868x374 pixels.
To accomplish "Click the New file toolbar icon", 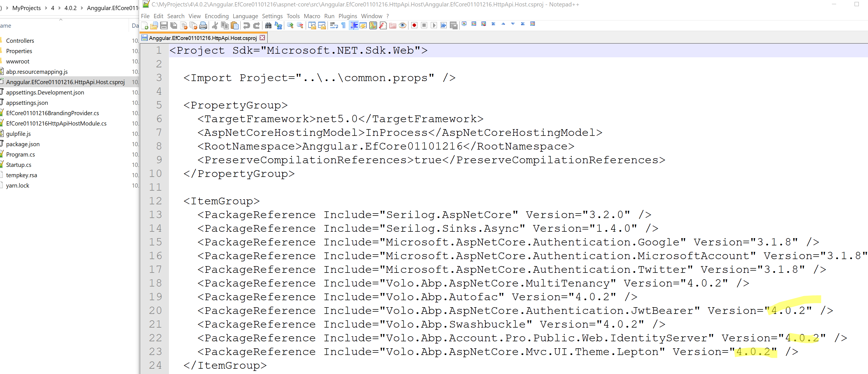I will tap(145, 26).
